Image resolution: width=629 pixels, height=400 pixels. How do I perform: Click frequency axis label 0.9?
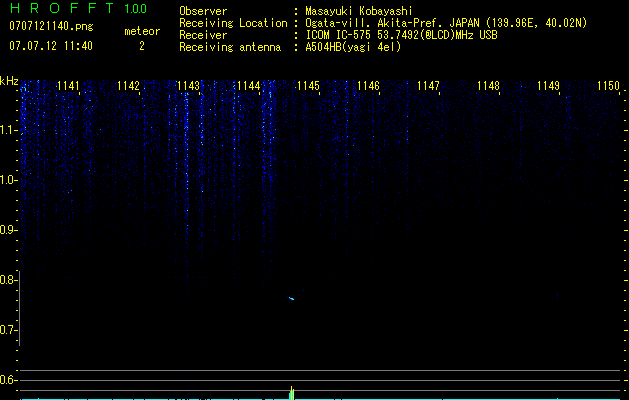pyautogui.click(x=8, y=230)
